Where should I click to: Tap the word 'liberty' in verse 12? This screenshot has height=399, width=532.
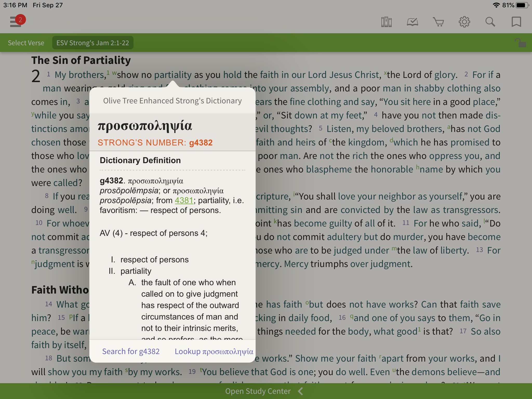tap(454, 250)
